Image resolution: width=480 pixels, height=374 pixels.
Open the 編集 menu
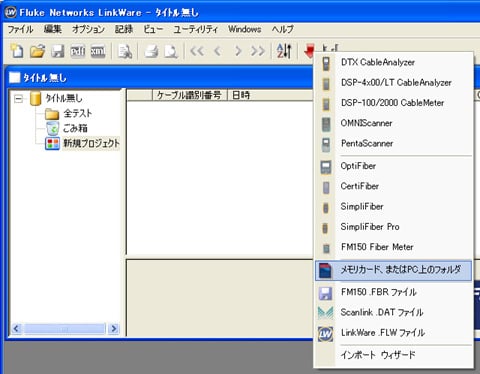(x=53, y=29)
